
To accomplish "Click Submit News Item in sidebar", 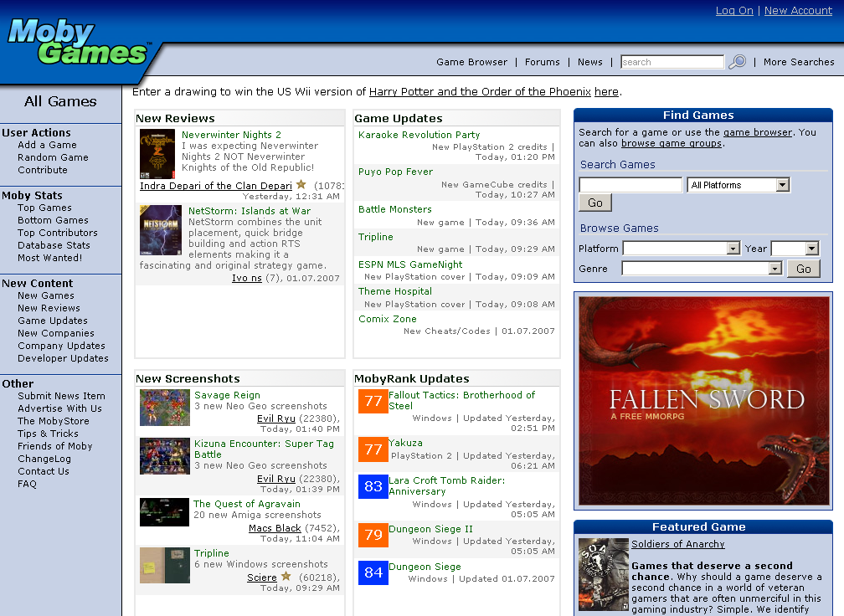I will coord(61,395).
